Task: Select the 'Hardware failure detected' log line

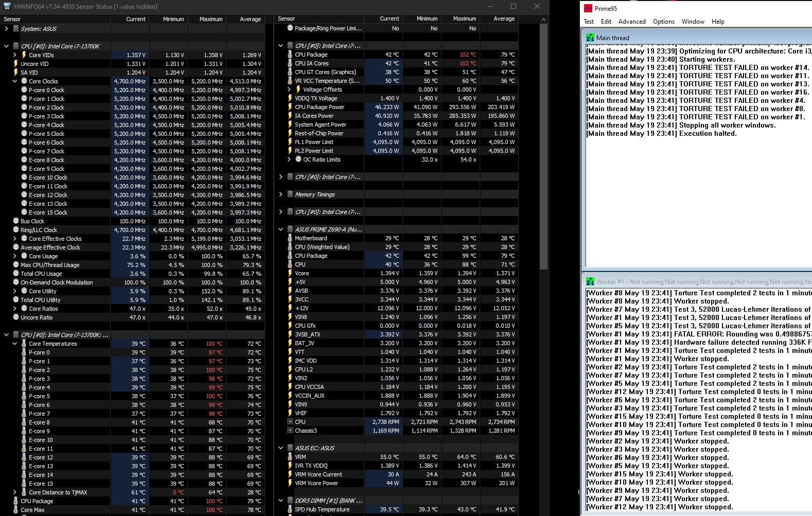Action: point(699,343)
